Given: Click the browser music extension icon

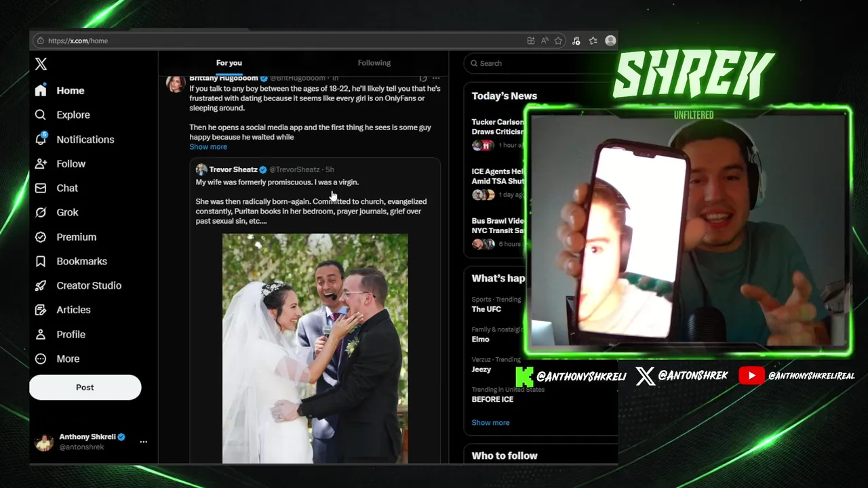Looking at the screenshot, I should point(576,41).
